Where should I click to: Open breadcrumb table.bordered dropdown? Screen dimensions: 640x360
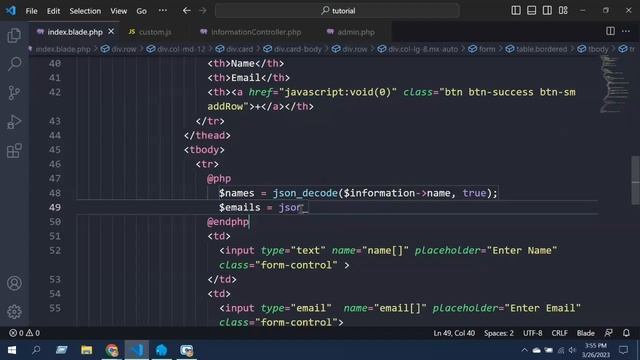pyautogui.click(x=536, y=49)
